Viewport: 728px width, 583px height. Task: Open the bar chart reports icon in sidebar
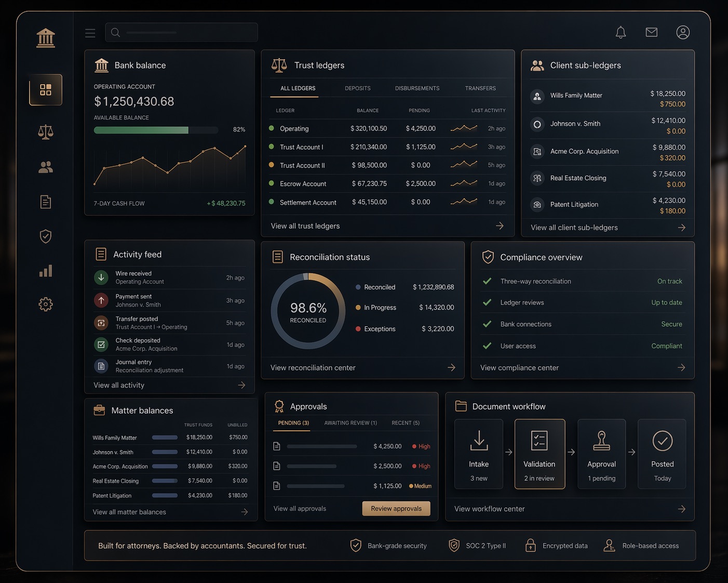[46, 271]
